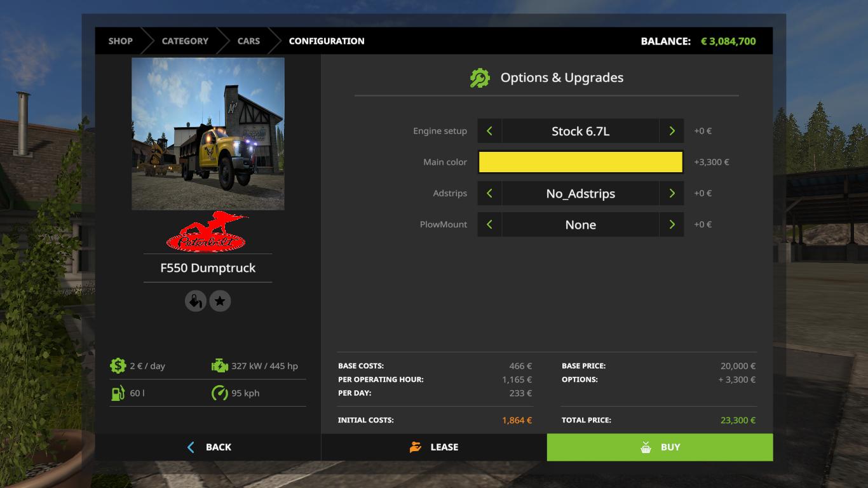868x488 pixels.
Task: Switch to previous Adstrips option
Action: coord(489,193)
